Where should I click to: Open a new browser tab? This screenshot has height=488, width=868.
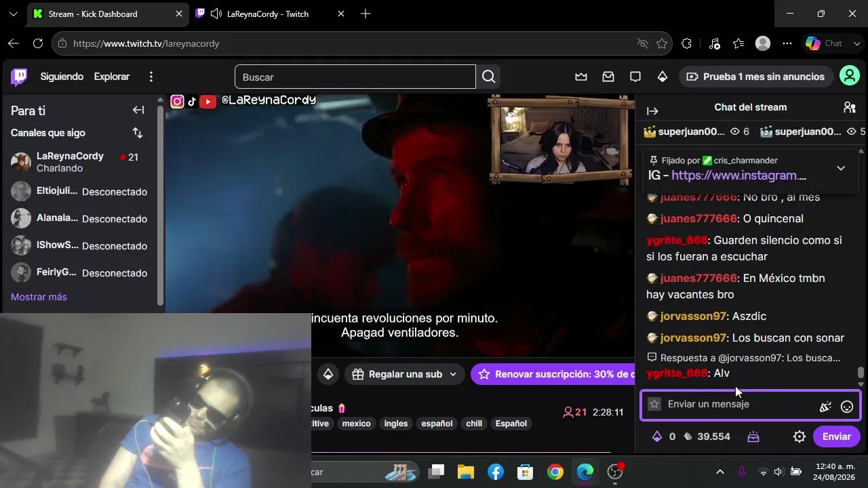coord(366,14)
